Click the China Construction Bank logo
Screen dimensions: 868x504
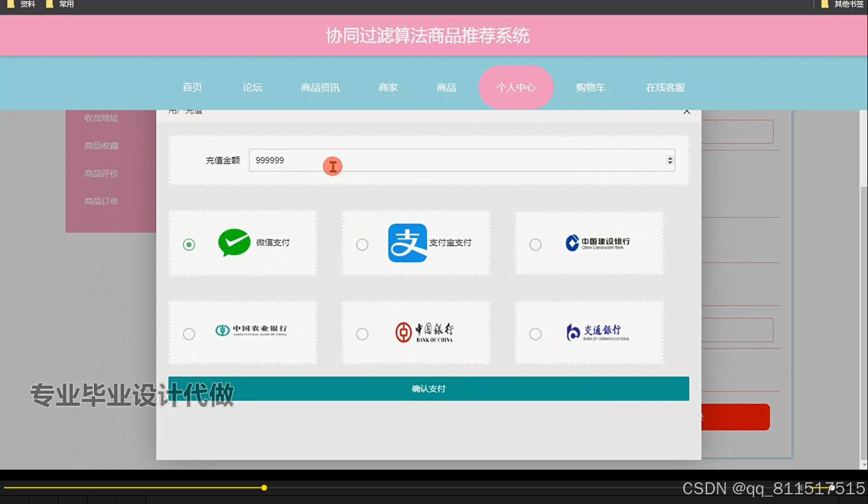pos(598,242)
